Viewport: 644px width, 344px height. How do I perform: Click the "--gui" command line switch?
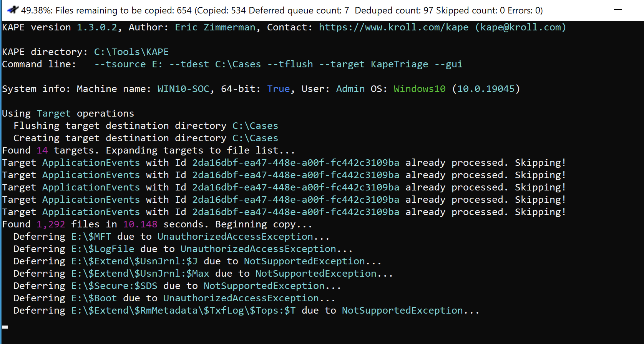(448, 64)
